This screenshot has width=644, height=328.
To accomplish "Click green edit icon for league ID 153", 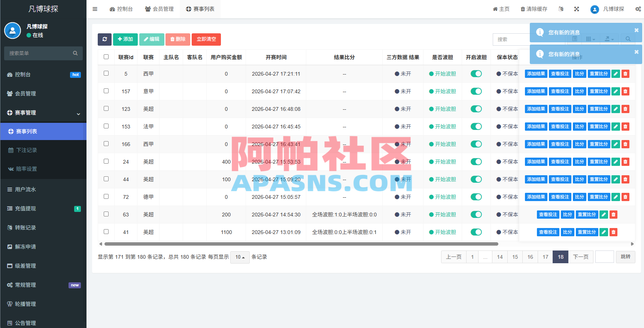I will 616,127.
